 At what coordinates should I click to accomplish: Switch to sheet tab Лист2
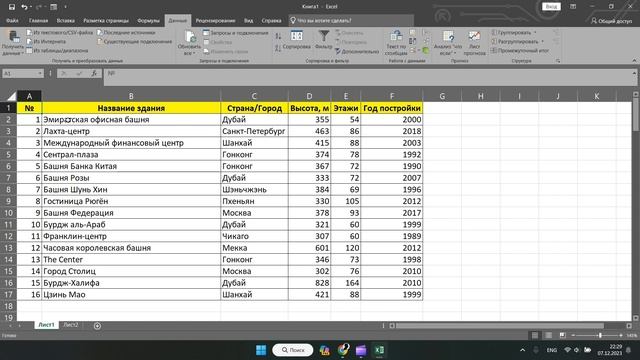point(71,325)
